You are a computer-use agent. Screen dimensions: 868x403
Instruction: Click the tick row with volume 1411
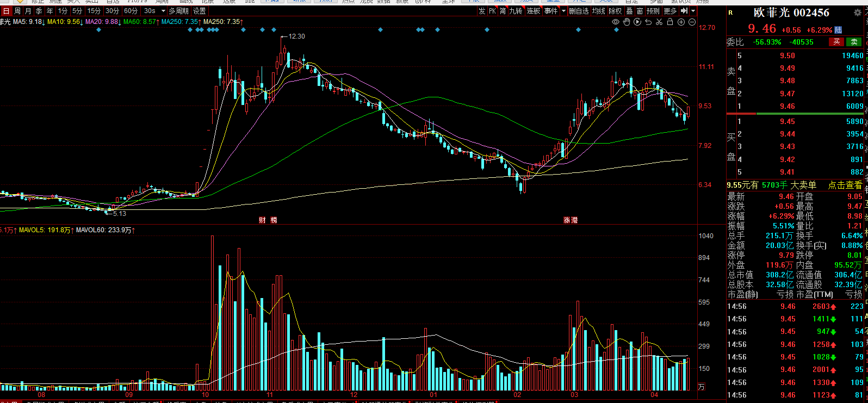pyautogui.click(x=795, y=319)
